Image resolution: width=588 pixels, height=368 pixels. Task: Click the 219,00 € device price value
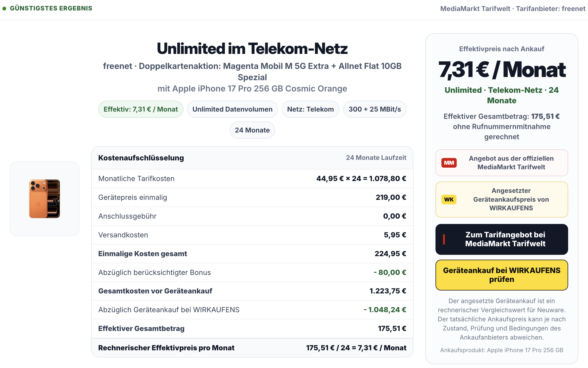tap(391, 197)
